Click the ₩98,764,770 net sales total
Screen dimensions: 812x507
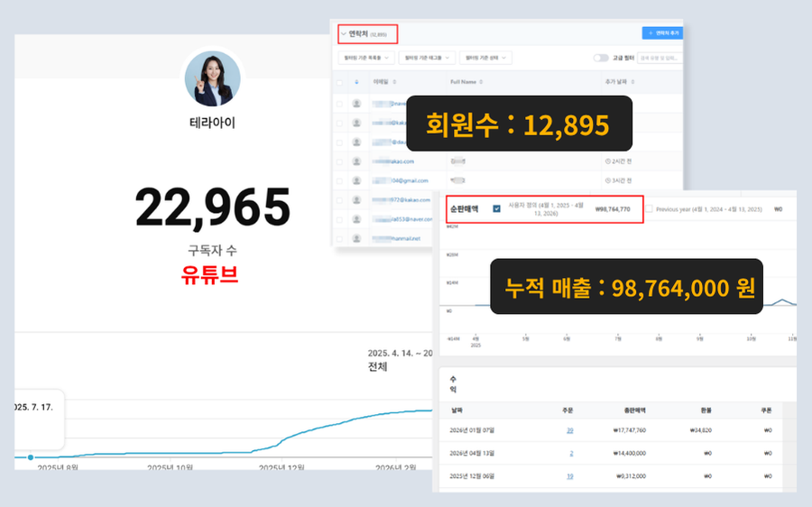click(x=613, y=209)
